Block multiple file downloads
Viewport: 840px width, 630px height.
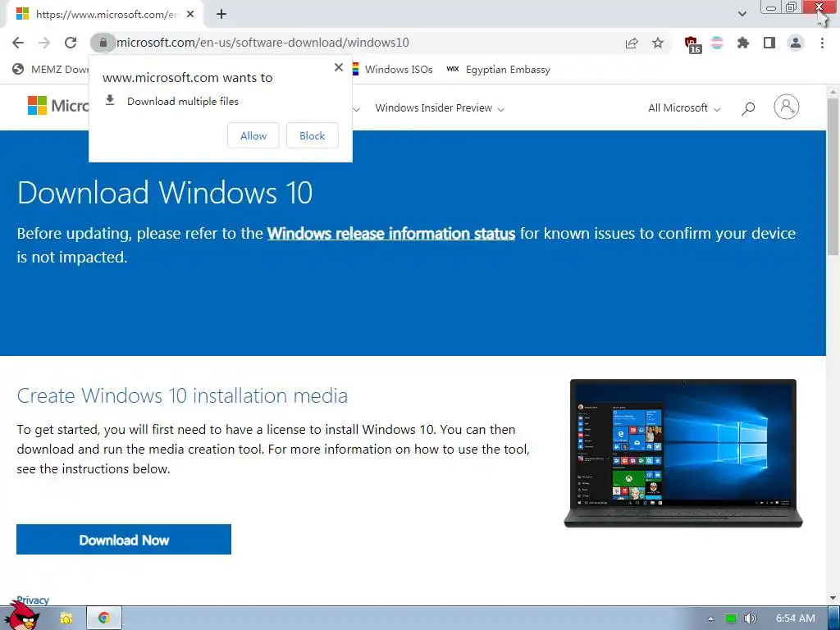coord(313,135)
